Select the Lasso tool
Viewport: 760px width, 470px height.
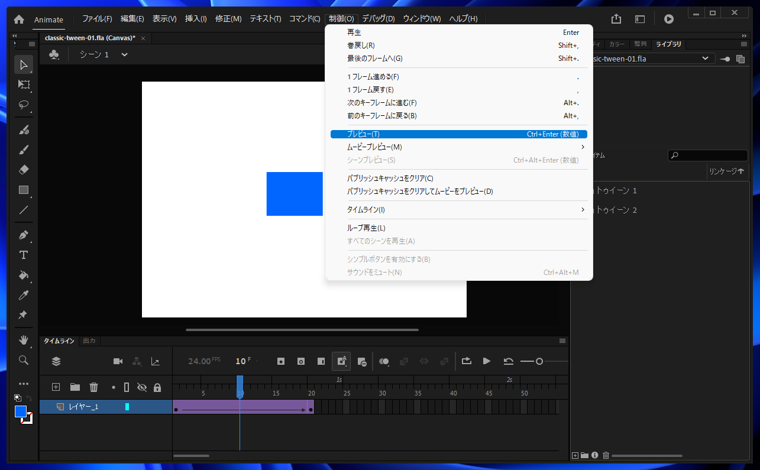point(24,105)
